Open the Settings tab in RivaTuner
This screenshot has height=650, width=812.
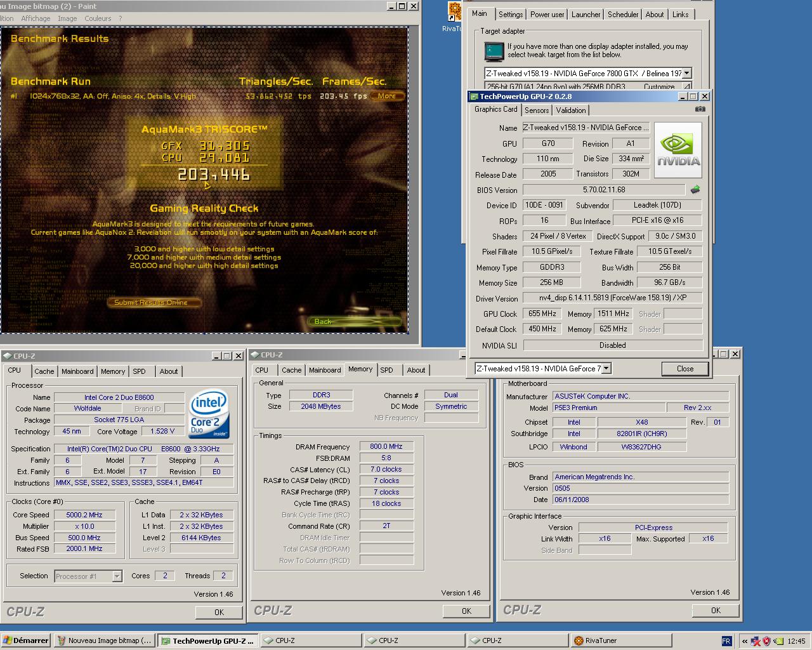[x=511, y=15]
